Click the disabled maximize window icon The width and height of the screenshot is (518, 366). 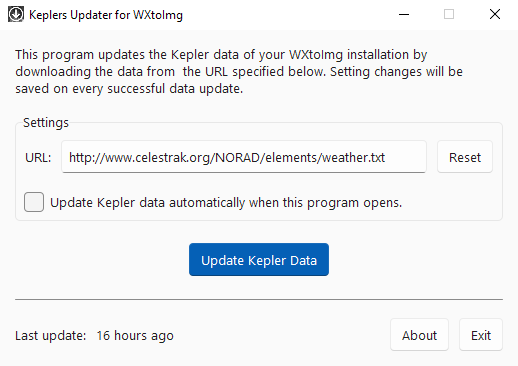coord(449,14)
